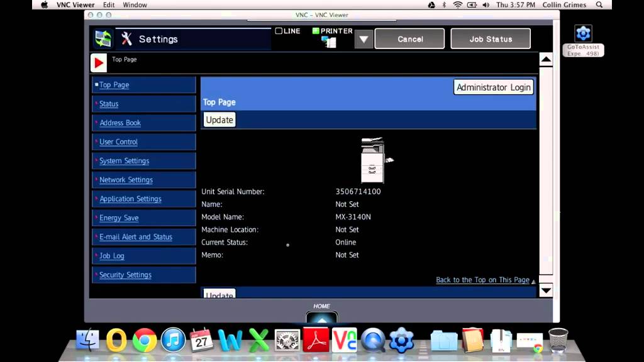Open the System Settings sidebar link
644x362 pixels.
tap(124, 161)
